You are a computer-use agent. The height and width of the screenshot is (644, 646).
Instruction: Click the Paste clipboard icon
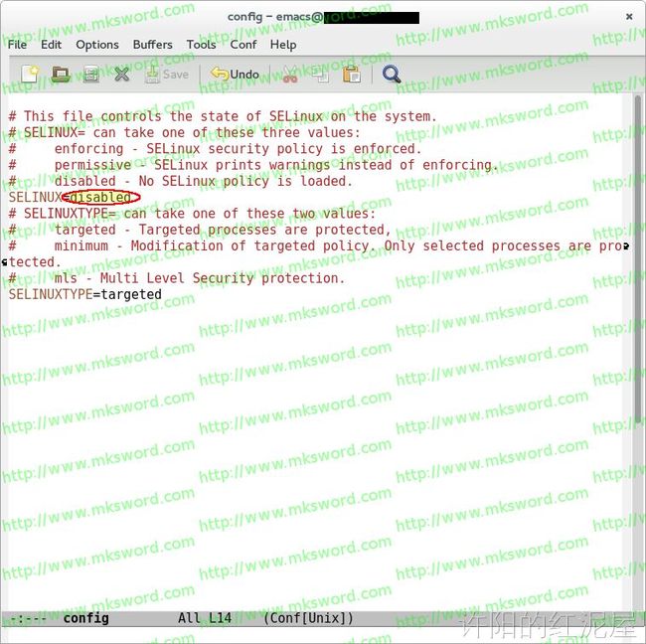click(352, 75)
